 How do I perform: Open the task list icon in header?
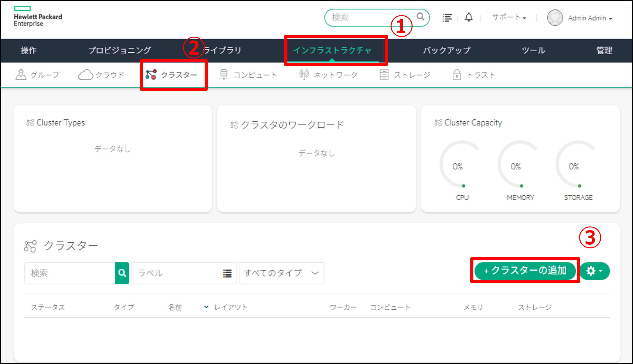pos(447,18)
